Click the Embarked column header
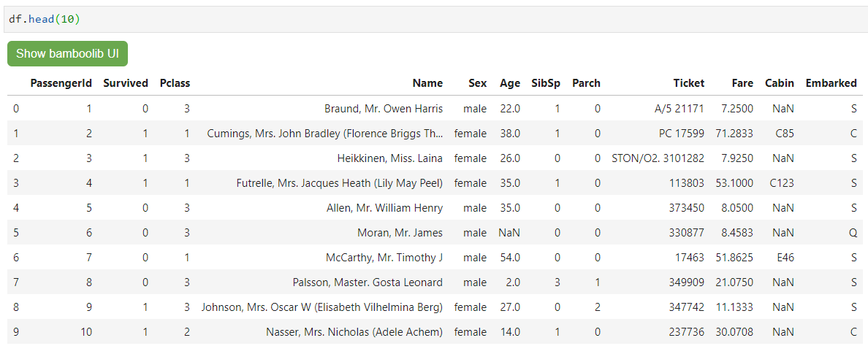 831,83
